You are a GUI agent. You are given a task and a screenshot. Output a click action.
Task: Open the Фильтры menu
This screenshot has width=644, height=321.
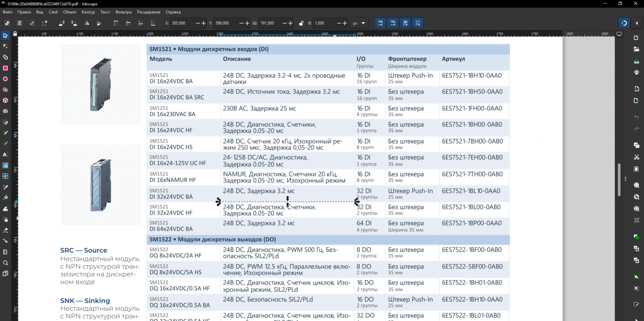pos(123,12)
